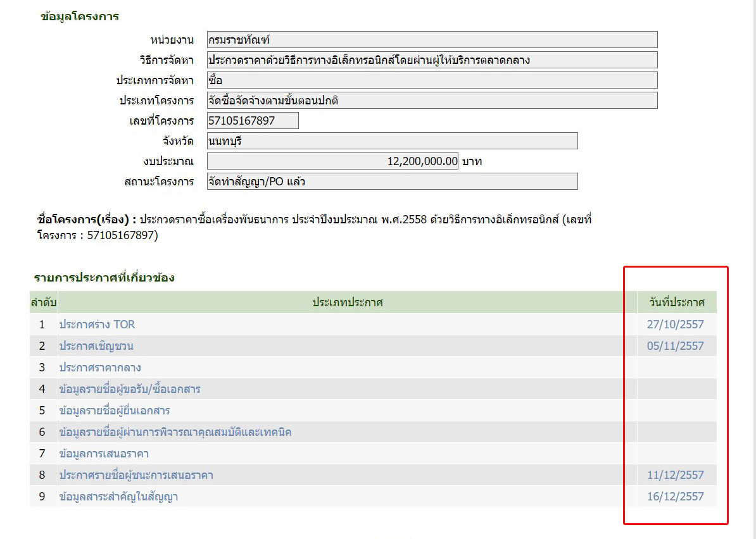The width and height of the screenshot is (756, 539).
Task: View ข้อมูลรายชื่อผู้ยื่นเอกสาร link
Action: click(x=115, y=411)
